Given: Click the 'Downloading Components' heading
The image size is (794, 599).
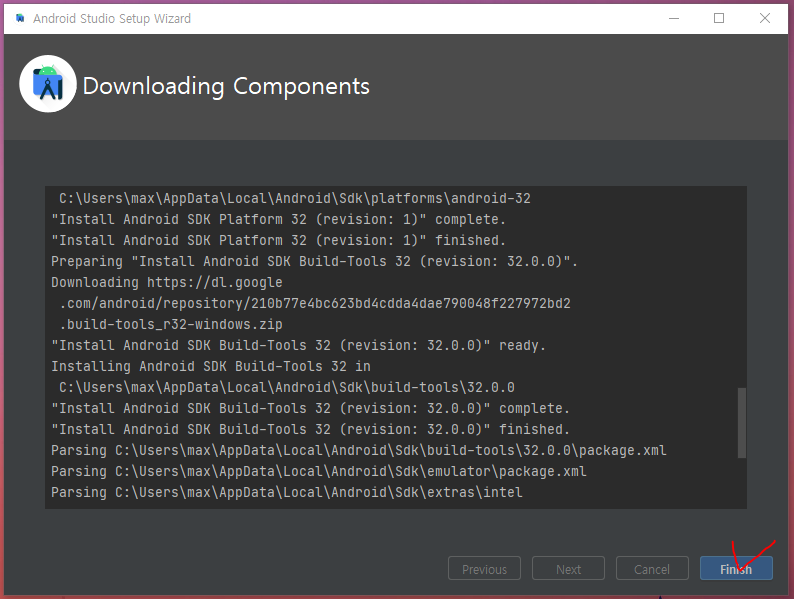Looking at the screenshot, I should tap(226, 86).
